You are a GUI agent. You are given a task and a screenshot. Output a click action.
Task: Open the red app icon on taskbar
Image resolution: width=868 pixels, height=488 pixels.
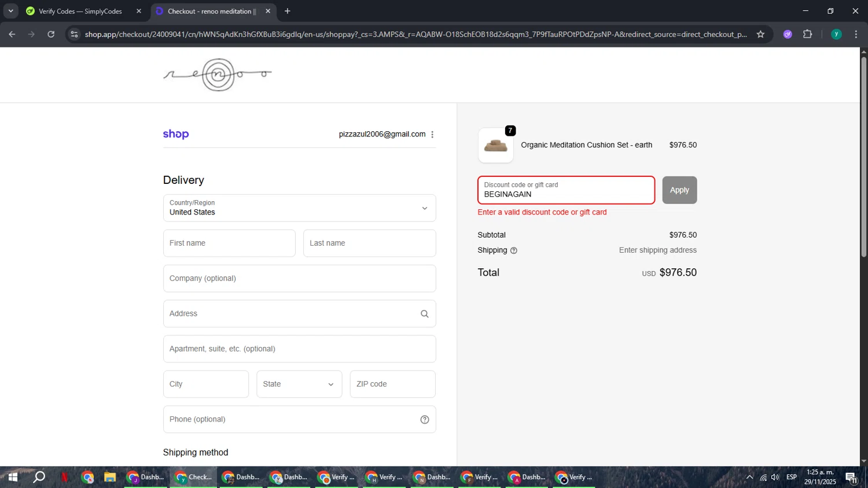point(64,478)
